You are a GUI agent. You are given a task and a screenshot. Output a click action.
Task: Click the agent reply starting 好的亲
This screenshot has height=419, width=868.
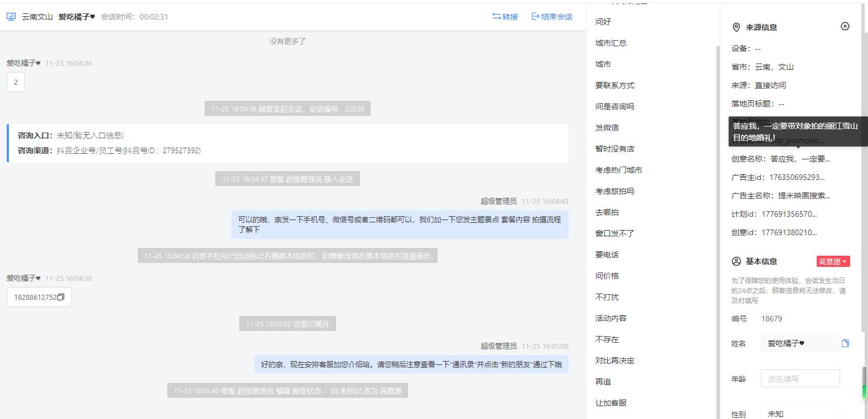[411, 365]
